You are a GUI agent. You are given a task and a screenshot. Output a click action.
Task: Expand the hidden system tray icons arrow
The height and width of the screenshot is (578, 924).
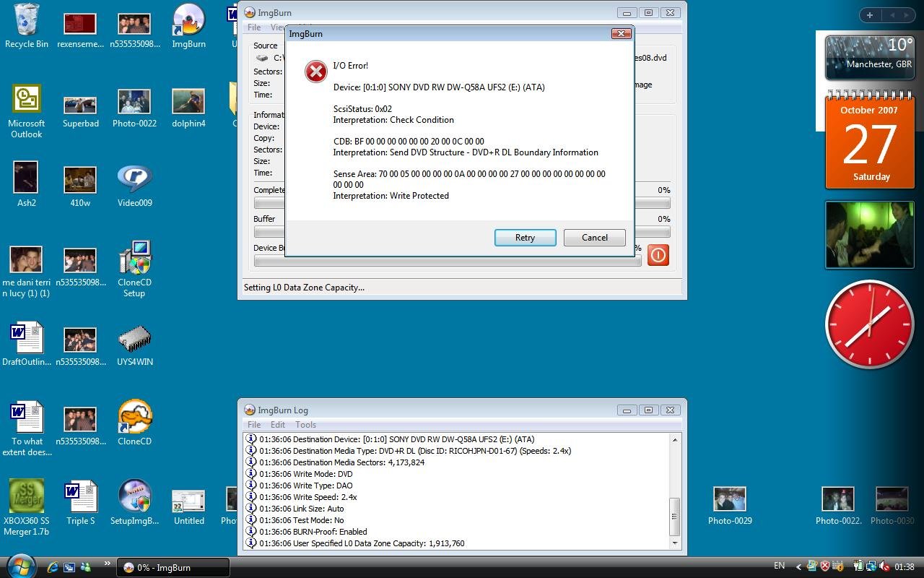(798, 566)
